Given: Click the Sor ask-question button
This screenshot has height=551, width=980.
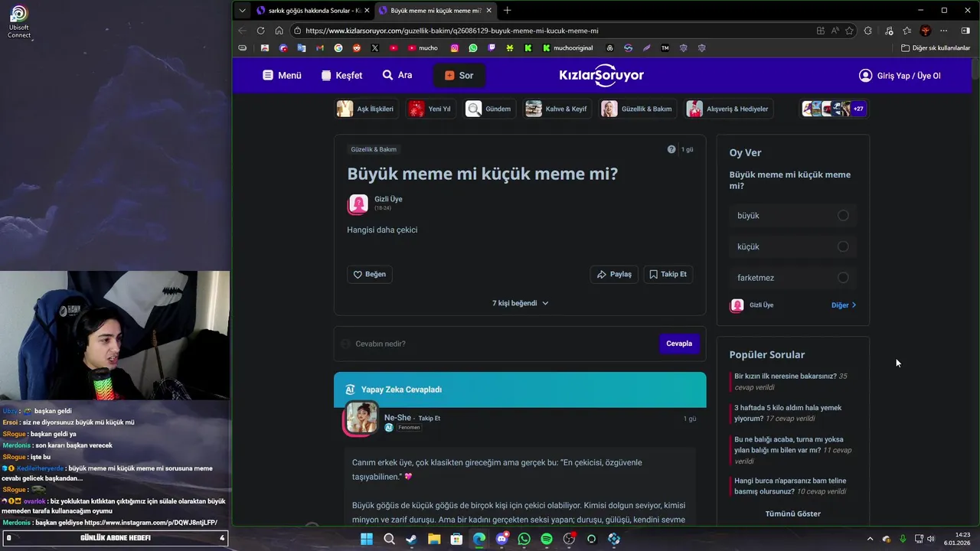Looking at the screenshot, I should [459, 75].
